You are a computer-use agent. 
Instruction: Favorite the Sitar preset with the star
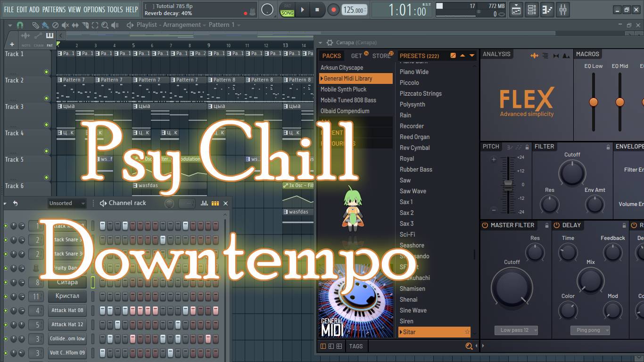[x=467, y=332]
